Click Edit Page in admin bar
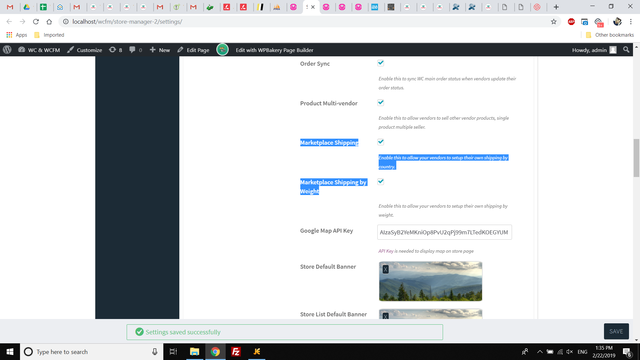Screen dimensions: 640x360 click(193, 50)
